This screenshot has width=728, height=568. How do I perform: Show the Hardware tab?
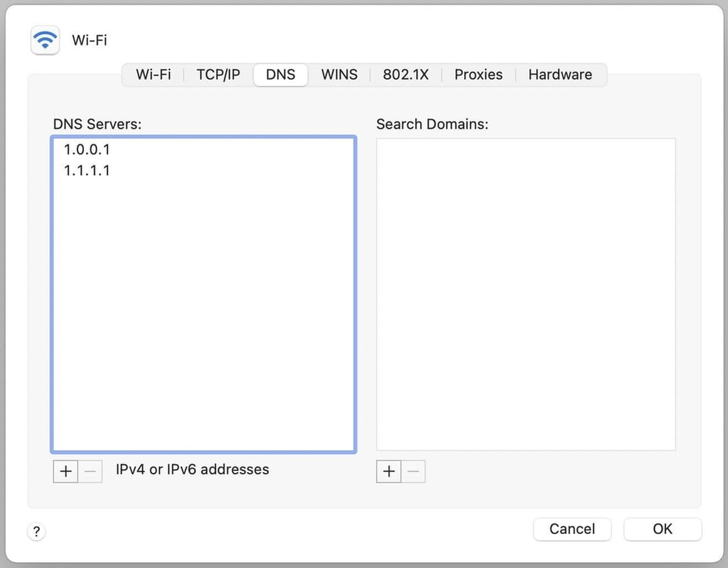tap(560, 75)
